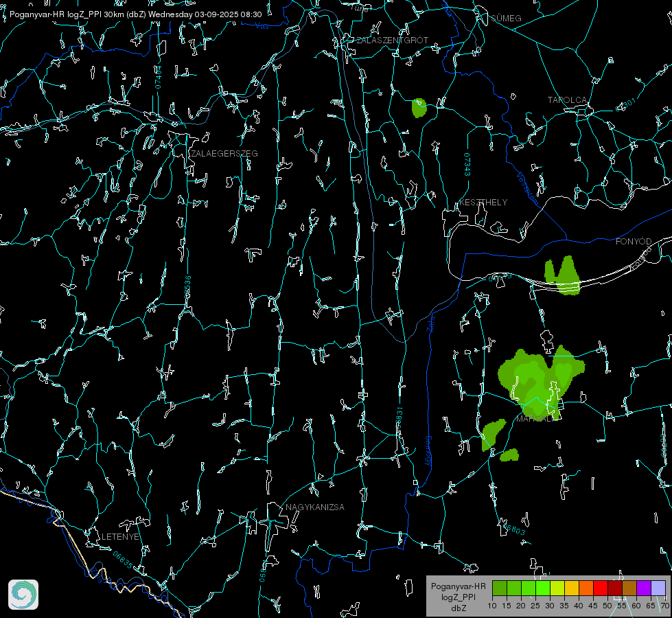Image resolution: width=672 pixels, height=618 pixels.
Task: Click the KESZTHELY city label
Action: click(483, 202)
